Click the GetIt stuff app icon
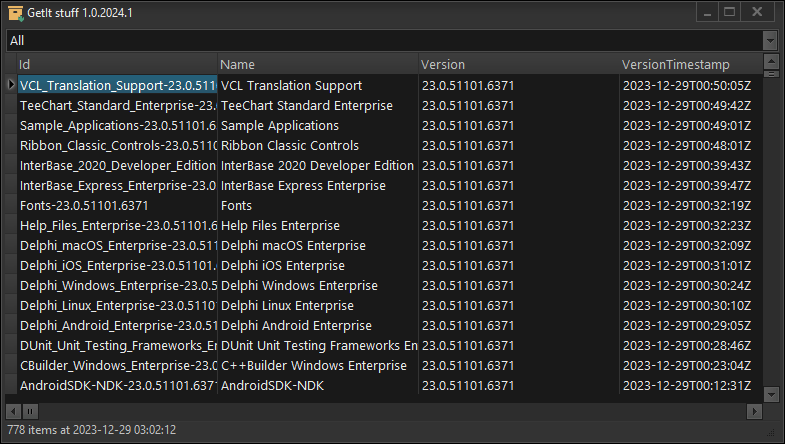Screen dimensions: 785x444 pos(16,13)
